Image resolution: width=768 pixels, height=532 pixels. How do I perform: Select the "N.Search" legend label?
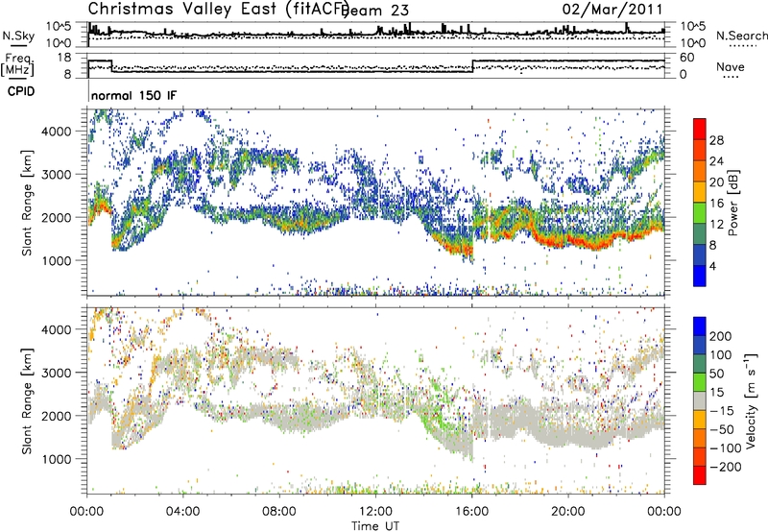741,36
